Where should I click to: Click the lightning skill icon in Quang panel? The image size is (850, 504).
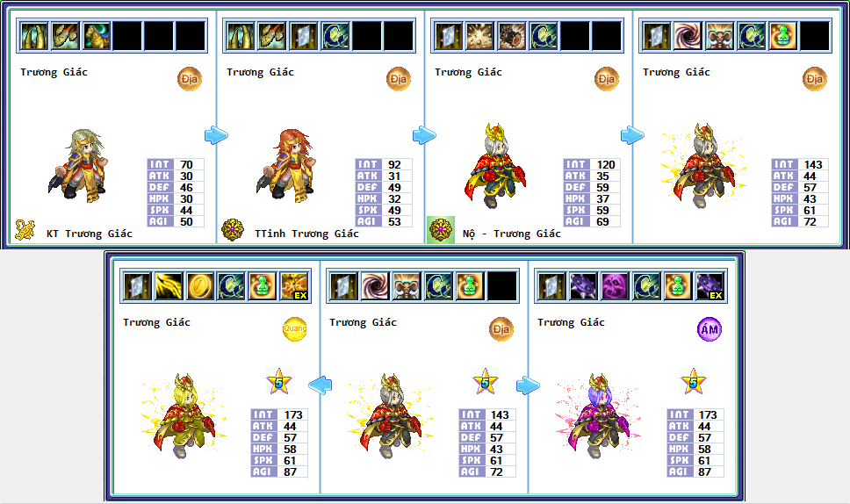[169, 286]
